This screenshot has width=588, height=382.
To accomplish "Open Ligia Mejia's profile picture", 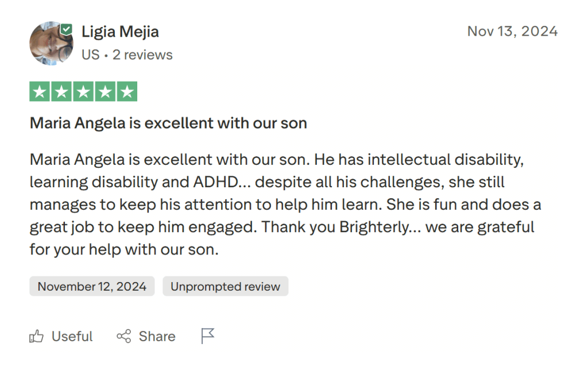I will tap(51, 44).
